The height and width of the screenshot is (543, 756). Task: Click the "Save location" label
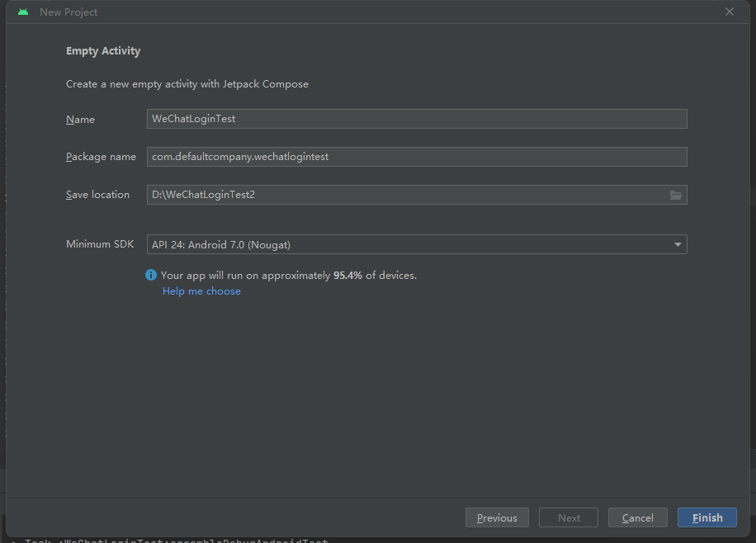pyautogui.click(x=97, y=195)
